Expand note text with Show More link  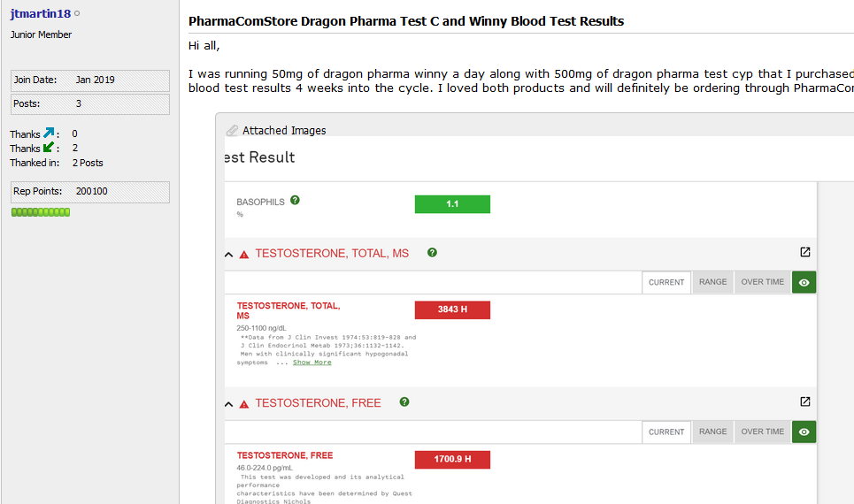pyautogui.click(x=312, y=363)
